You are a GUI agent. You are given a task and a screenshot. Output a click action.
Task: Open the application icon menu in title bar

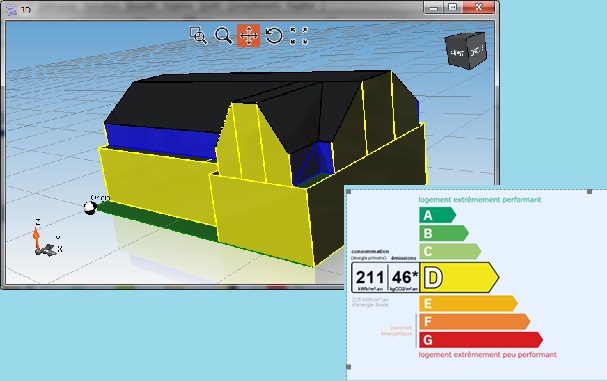click(11, 10)
